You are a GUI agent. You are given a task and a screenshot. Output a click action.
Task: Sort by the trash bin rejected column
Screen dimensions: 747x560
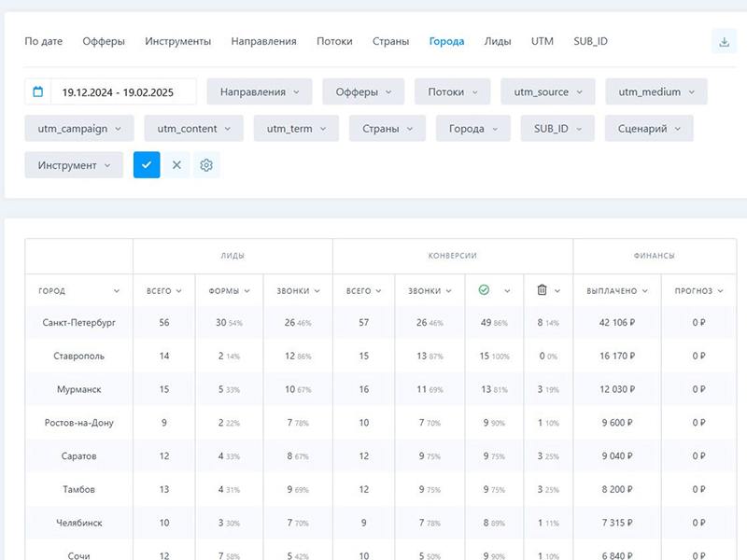click(548, 290)
